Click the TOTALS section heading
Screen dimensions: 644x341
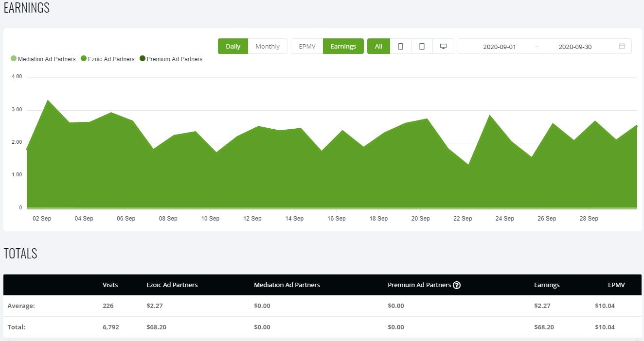coord(20,253)
